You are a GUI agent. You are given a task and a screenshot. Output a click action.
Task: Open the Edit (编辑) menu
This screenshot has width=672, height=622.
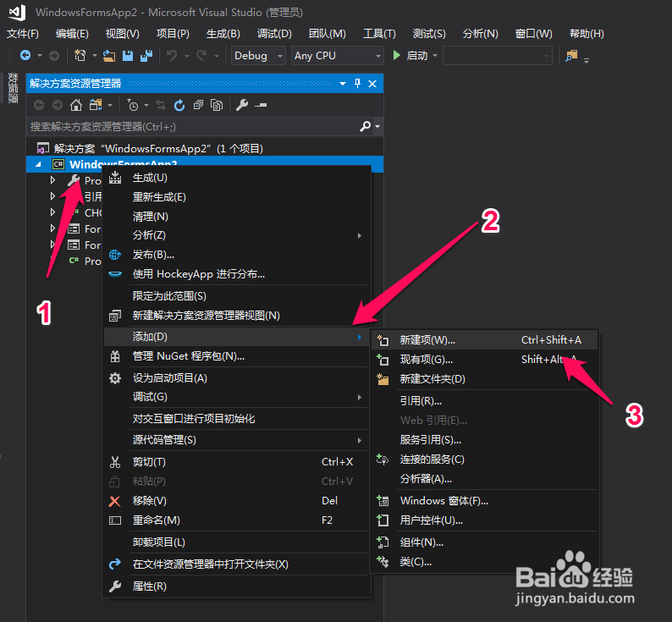click(72, 34)
